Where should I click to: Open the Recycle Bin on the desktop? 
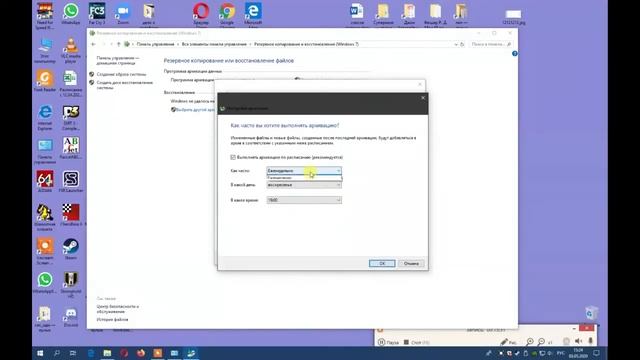[x=591, y=312]
